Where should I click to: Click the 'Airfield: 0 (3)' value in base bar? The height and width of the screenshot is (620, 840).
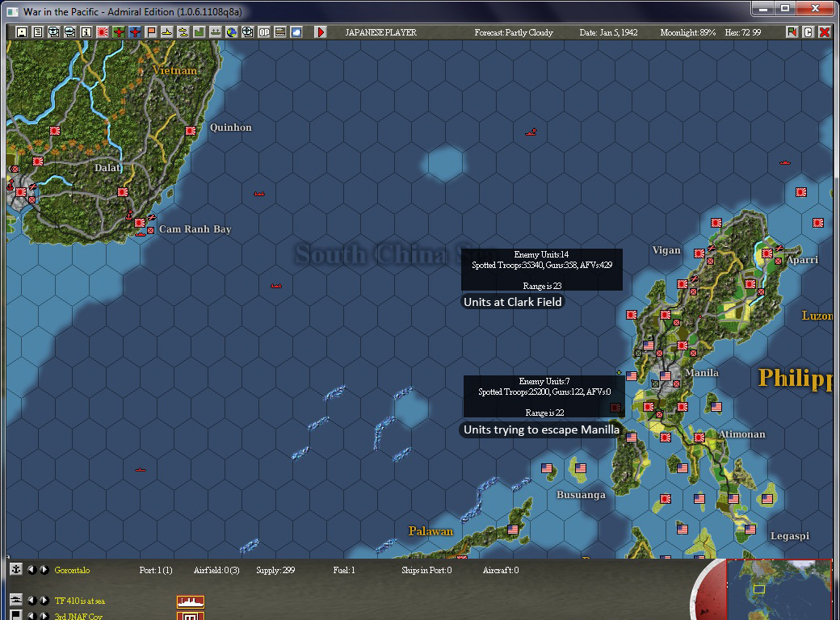point(216,570)
